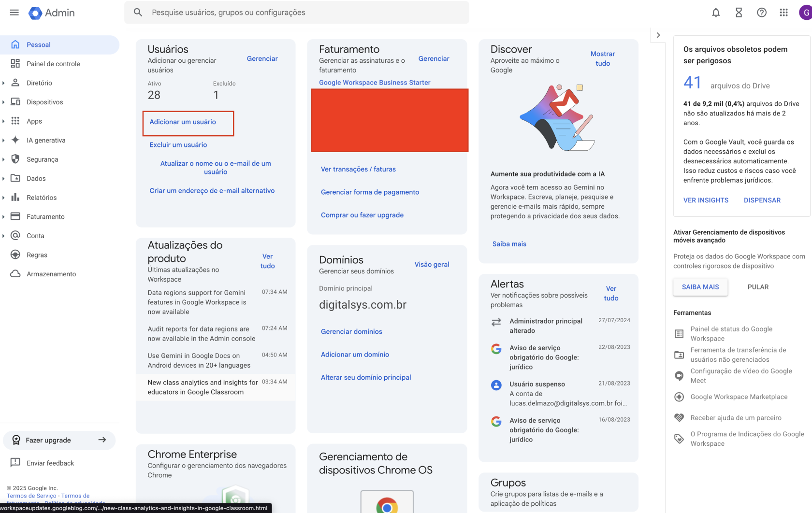
Task: Expand the Diretório sidebar section
Action: [4, 83]
